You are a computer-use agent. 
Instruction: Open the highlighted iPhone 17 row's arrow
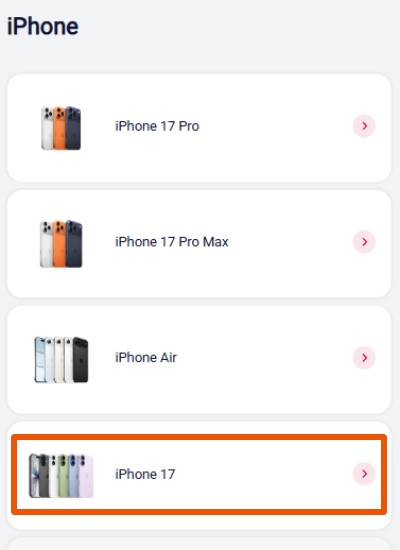[x=364, y=474]
